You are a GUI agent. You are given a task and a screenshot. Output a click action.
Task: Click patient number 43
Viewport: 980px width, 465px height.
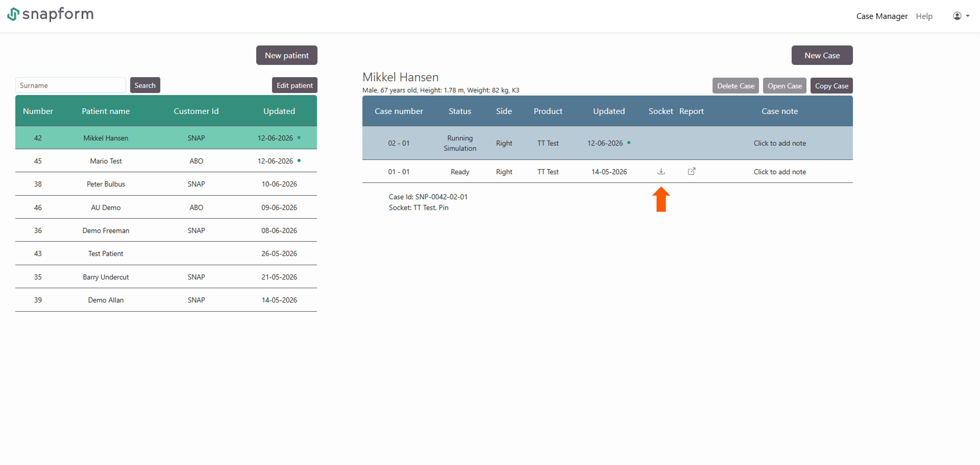click(x=38, y=253)
